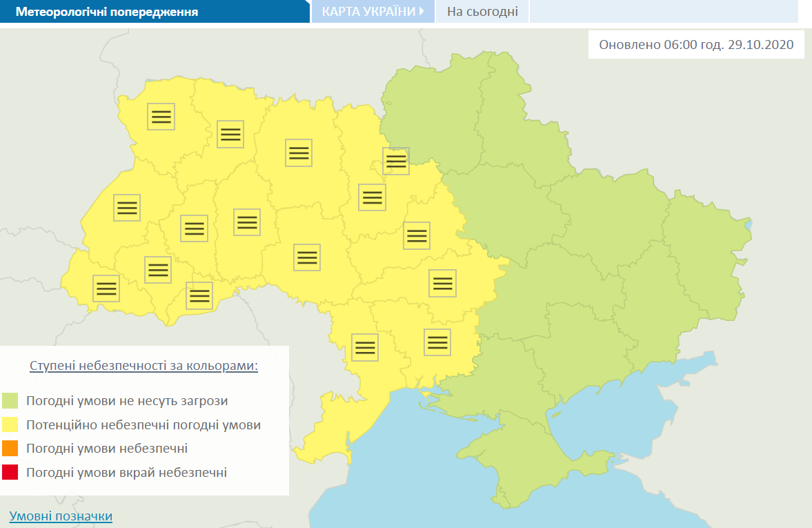812x528 pixels.
Task: Click the fog warning icon over Volyn oblast
Action: (x=161, y=117)
